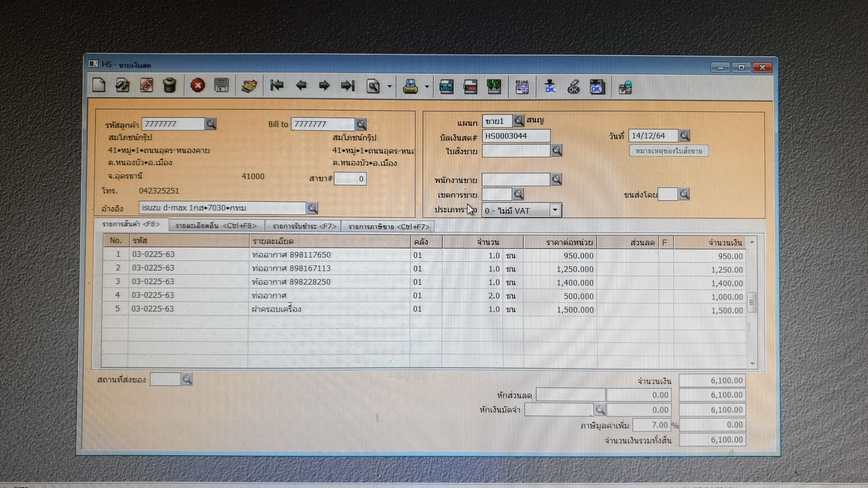
Task: Click the printer toolbar icon
Action: point(410,86)
